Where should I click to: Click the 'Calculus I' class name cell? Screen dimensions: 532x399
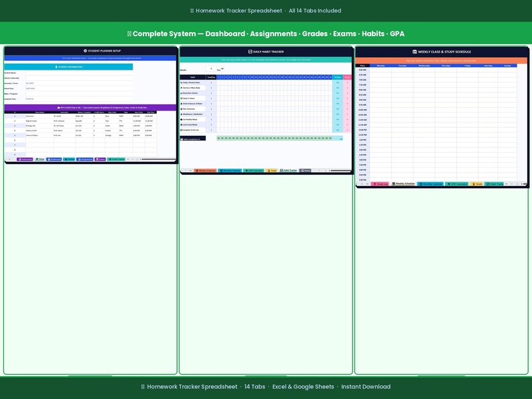[40, 116]
